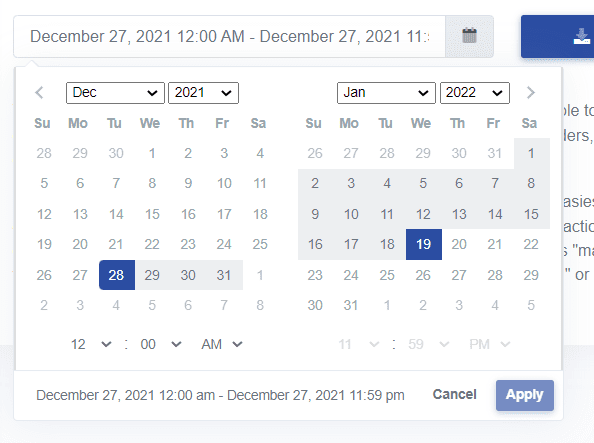The width and height of the screenshot is (594, 443).
Task: Focus the date range text field
Action: coord(230,36)
